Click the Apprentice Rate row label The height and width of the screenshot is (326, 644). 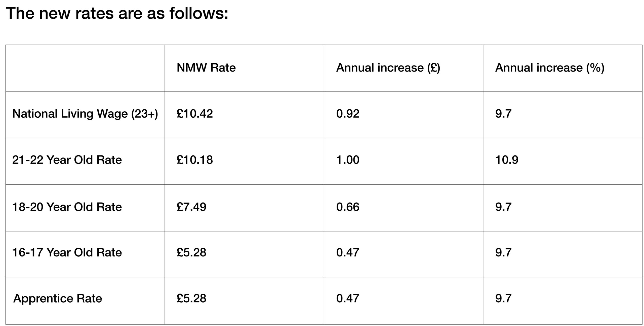point(58,299)
